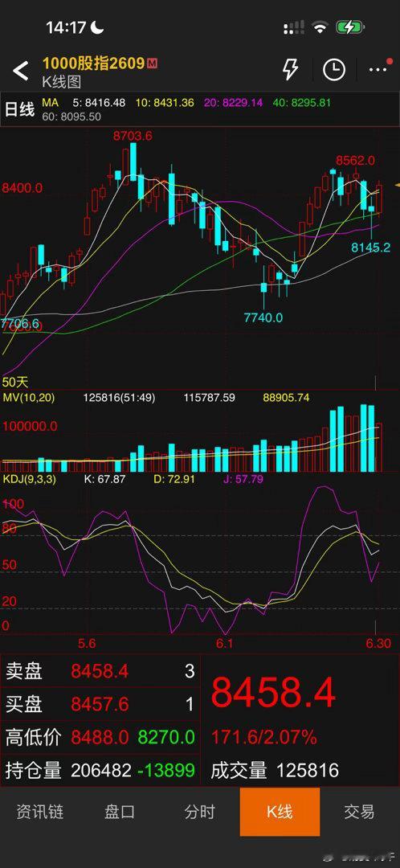
Task: Tap the high price 8488.0
Action: (100, 737)
